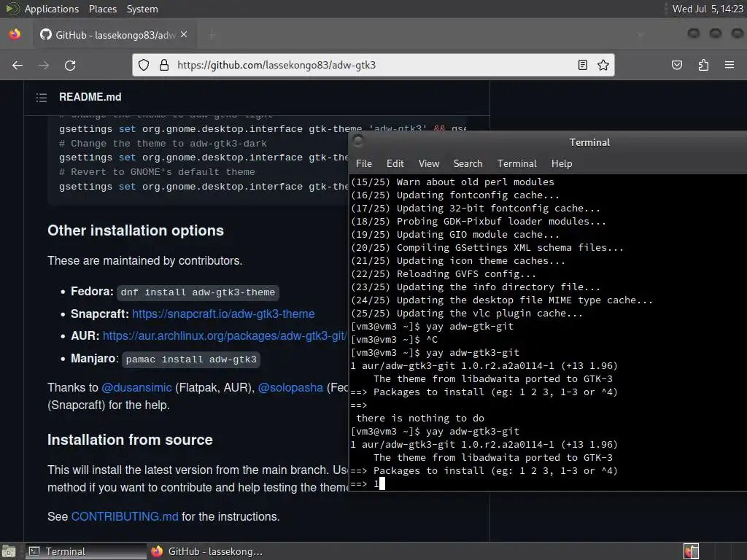Click the show desktop icon in bottom panel
747x560 pixels.
tap(8, 551)
